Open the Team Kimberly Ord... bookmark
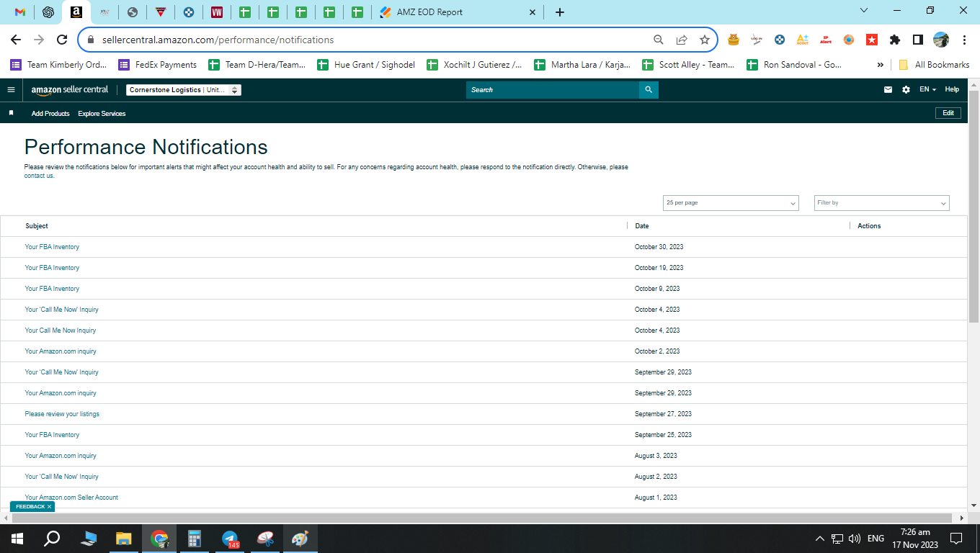This screenshot has width=980, height=553. tap(58, 65)
